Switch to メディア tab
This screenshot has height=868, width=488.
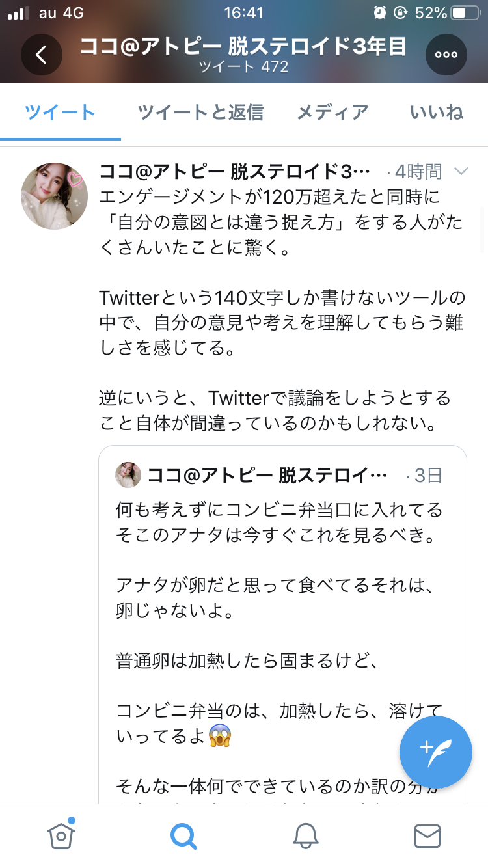[332, 113]
